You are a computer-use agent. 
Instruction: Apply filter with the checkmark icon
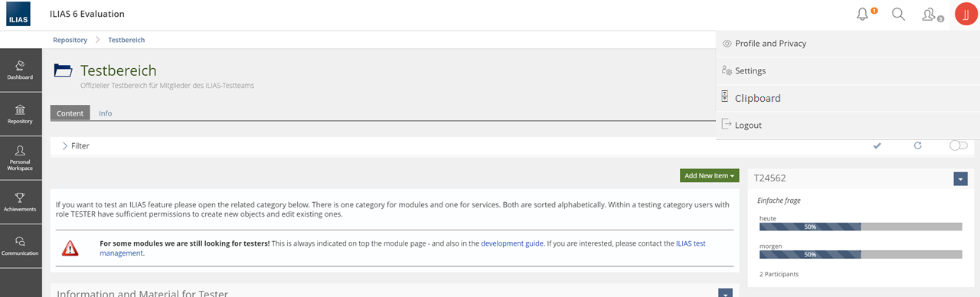[877, 145]
